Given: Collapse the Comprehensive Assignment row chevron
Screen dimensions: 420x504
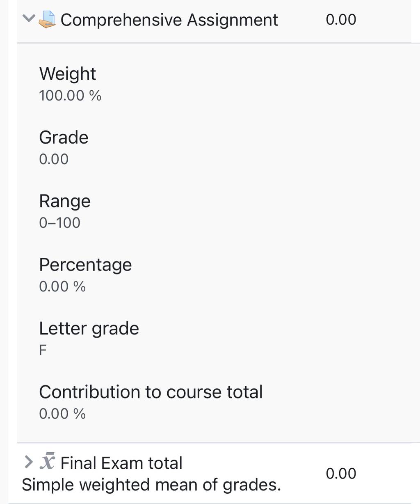Looking at the screenshot, I should point(29,18).
